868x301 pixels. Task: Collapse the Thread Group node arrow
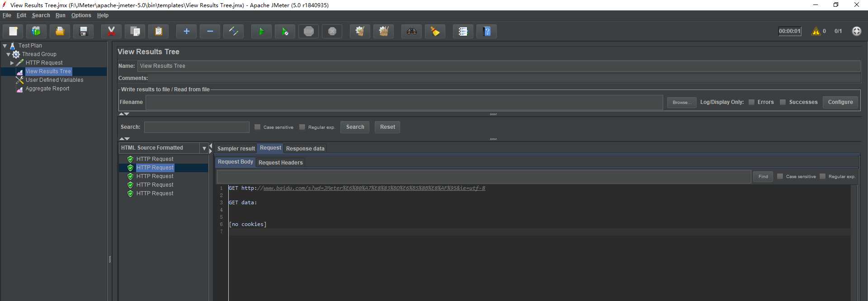click(8, 54)
